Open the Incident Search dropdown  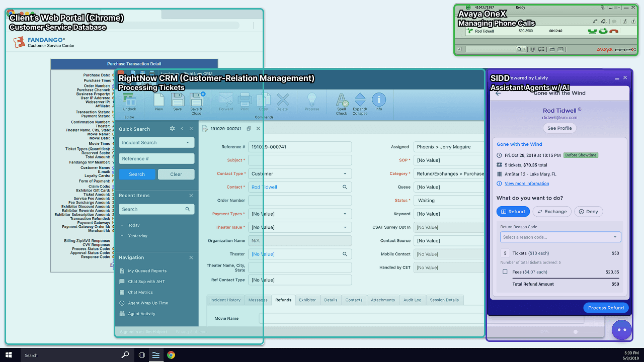156,142
